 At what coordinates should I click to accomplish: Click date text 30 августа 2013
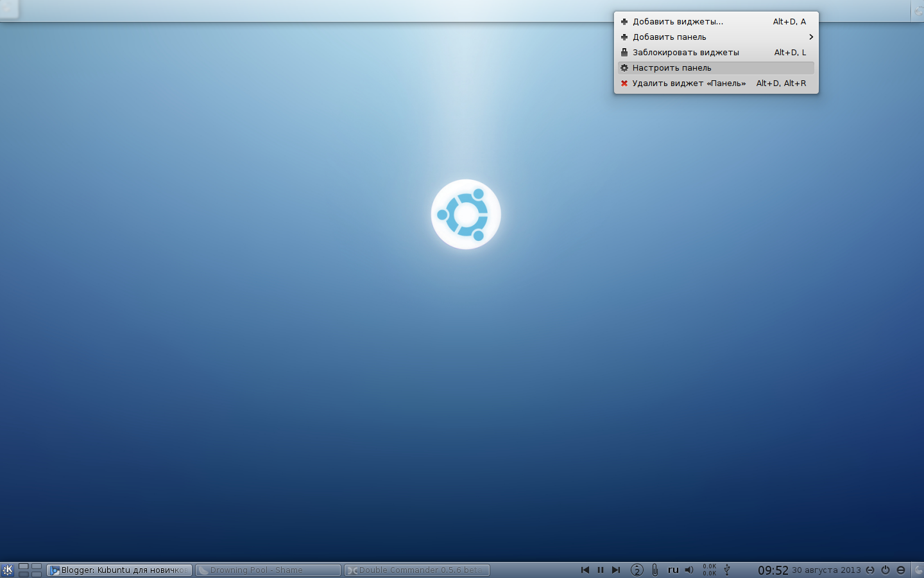pyautogui.click(x=826, y=570)
